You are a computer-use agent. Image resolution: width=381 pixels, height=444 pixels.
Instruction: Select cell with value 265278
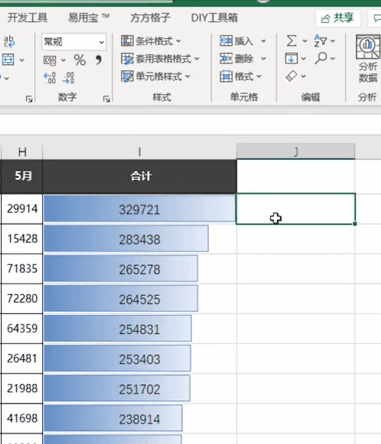[140, 269]
